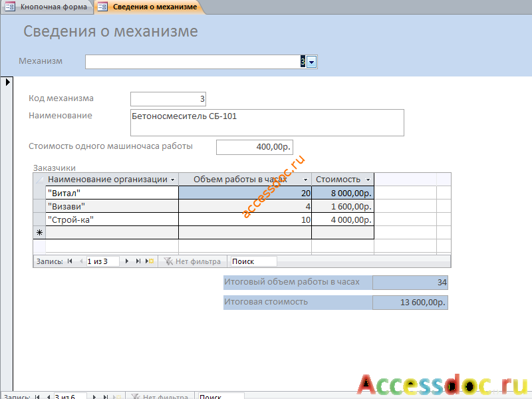
Task: Click the Итоговая стоимость value 13 600,00р.
Action: (x=410, y=303)
